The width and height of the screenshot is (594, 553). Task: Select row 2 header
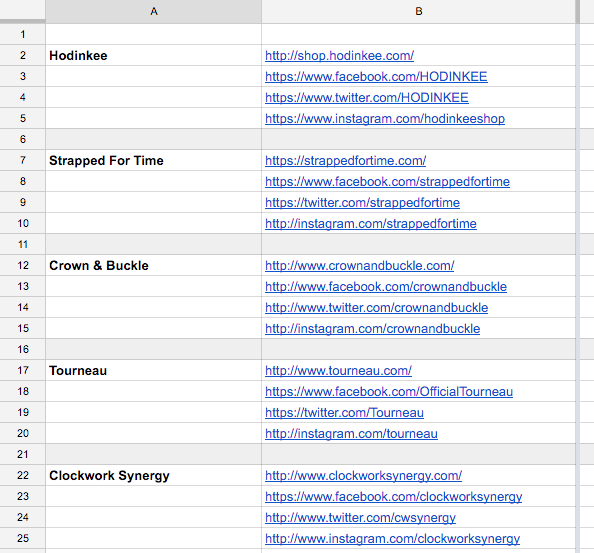pyautogui.click(x=23, y=55)
